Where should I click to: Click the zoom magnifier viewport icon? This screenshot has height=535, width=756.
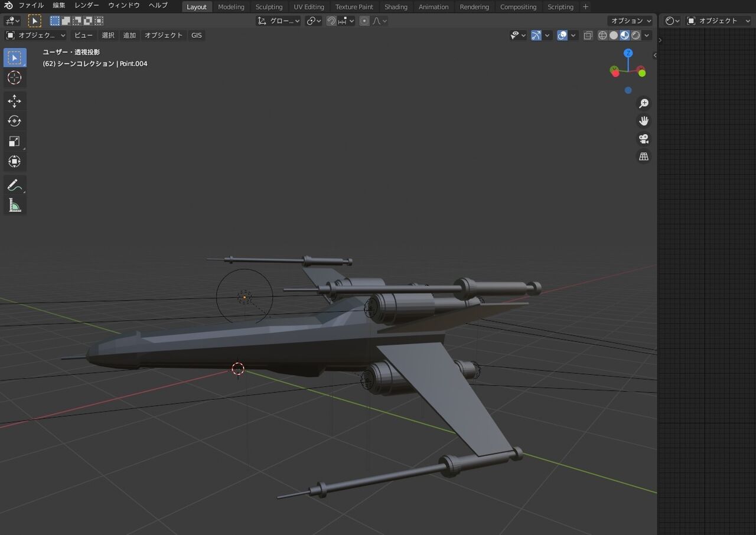coord(644,103)
